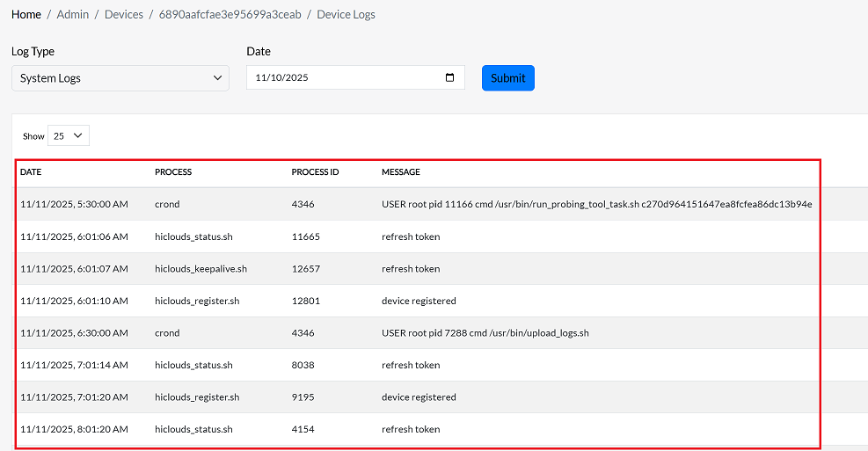
Task: Navigate to Admin breadcrumb
Action: point(73,15)
